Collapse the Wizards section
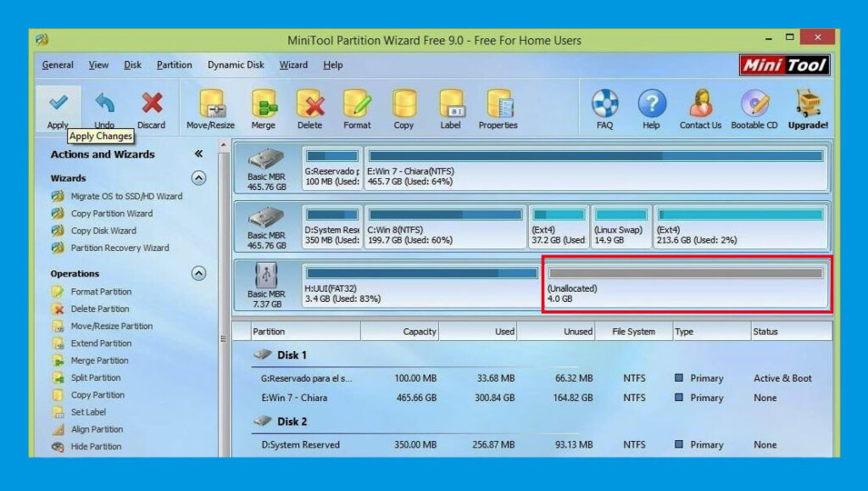This screenshot has height=491, width=868. coord(198,178)
